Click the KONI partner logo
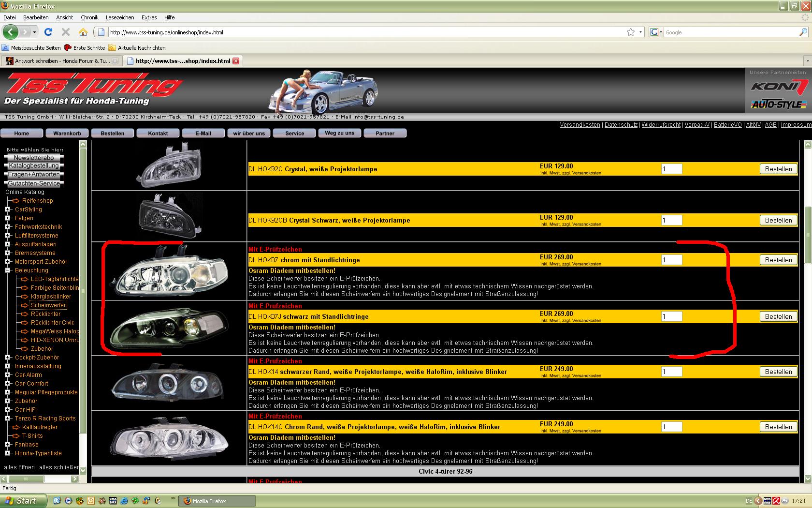 coord(779,87)
